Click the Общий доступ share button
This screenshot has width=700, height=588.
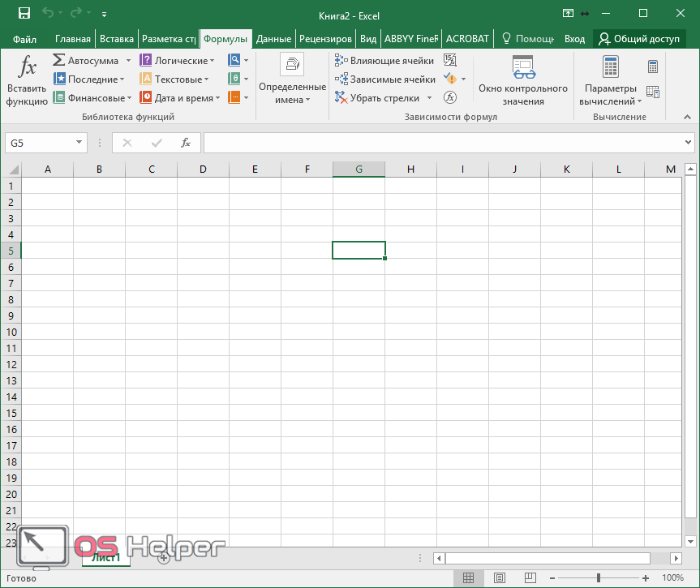tap(639, 38)
